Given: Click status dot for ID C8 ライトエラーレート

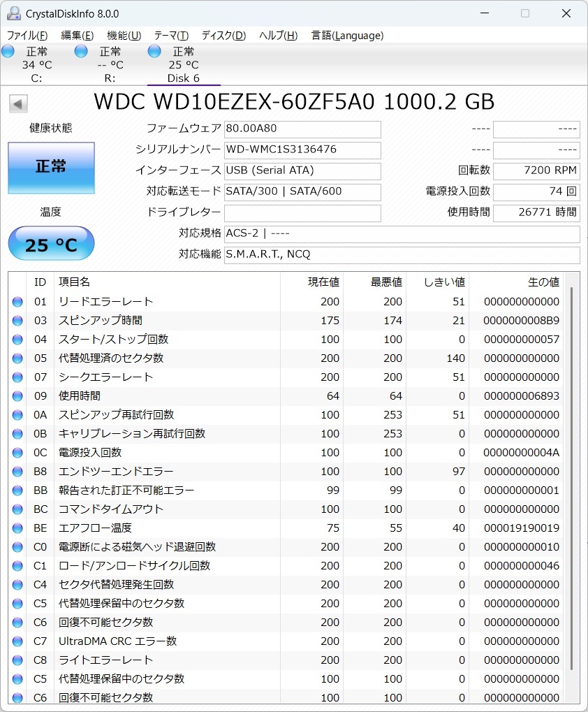Looking at the screenshot, I should 17,660.
